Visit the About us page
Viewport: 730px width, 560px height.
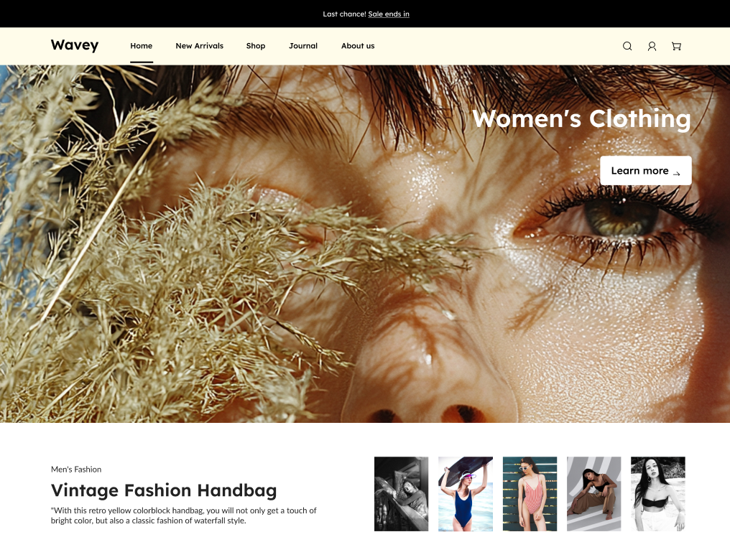coord(358,46)
